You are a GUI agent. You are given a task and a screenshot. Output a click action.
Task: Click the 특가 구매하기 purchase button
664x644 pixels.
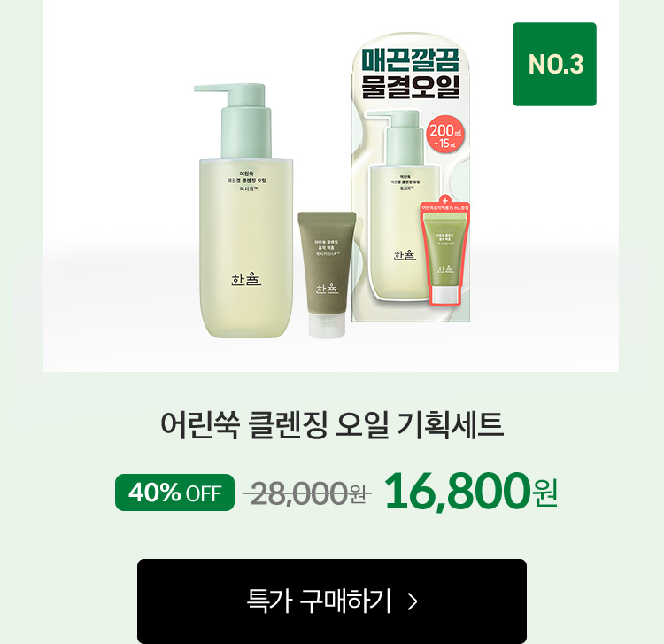[x=332, y=601]
